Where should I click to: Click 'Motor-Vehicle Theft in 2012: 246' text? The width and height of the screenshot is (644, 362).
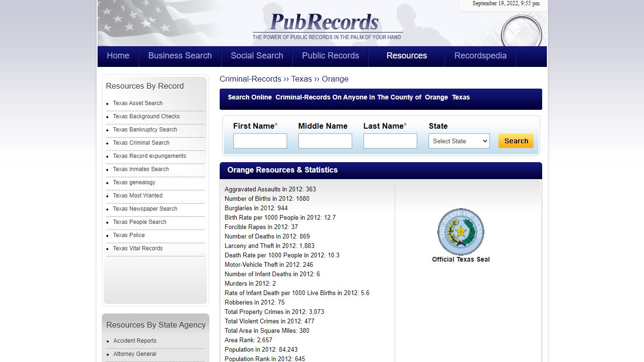[x=269, y=264]
